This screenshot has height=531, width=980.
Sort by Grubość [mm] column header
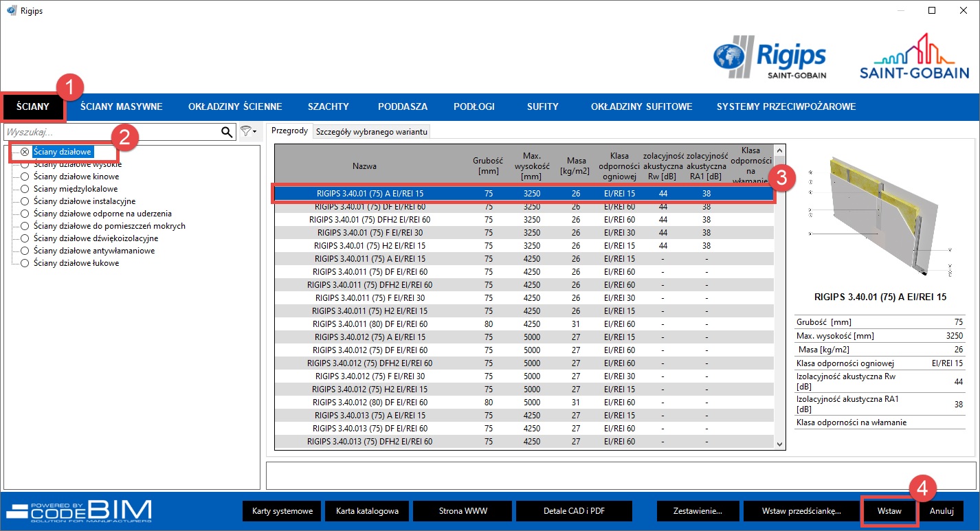pos(488,166)
